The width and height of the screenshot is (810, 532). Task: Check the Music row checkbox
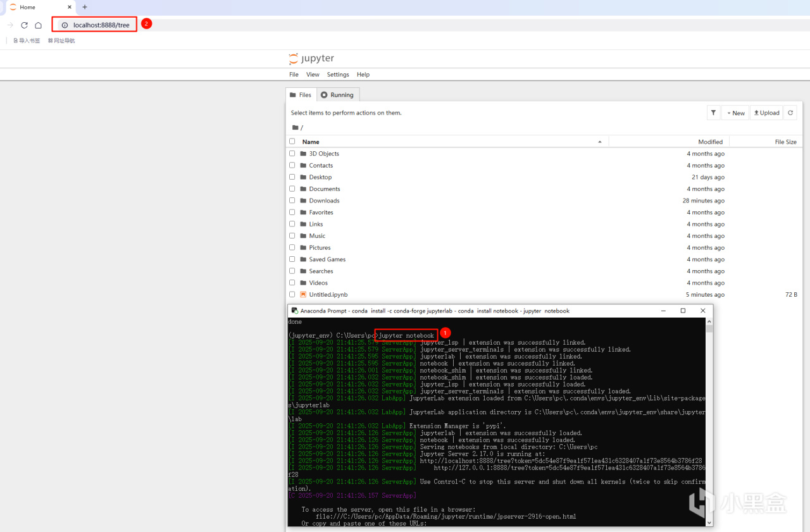point(292,236)
